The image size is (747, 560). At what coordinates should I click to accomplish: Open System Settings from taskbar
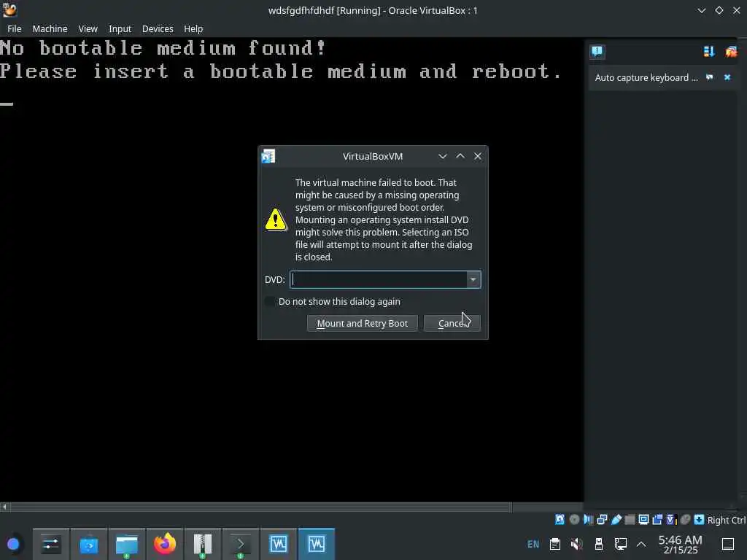[x=51, y=544]
